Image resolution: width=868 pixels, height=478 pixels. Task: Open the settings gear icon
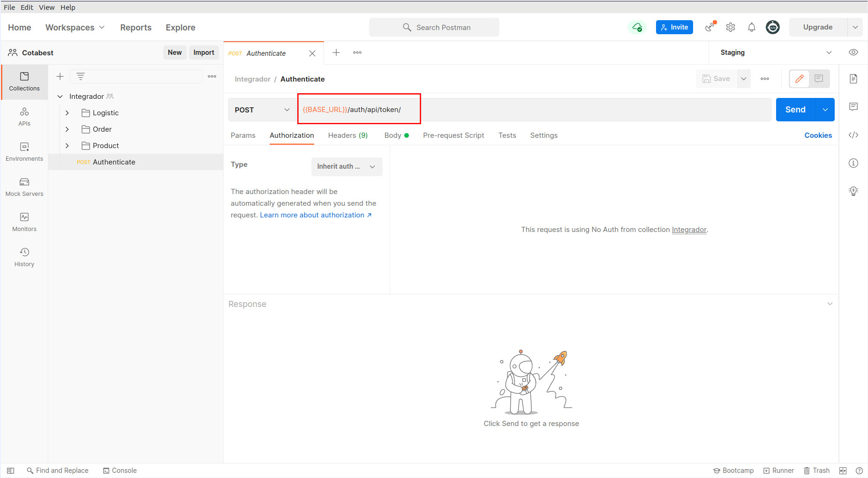(731, 27)
